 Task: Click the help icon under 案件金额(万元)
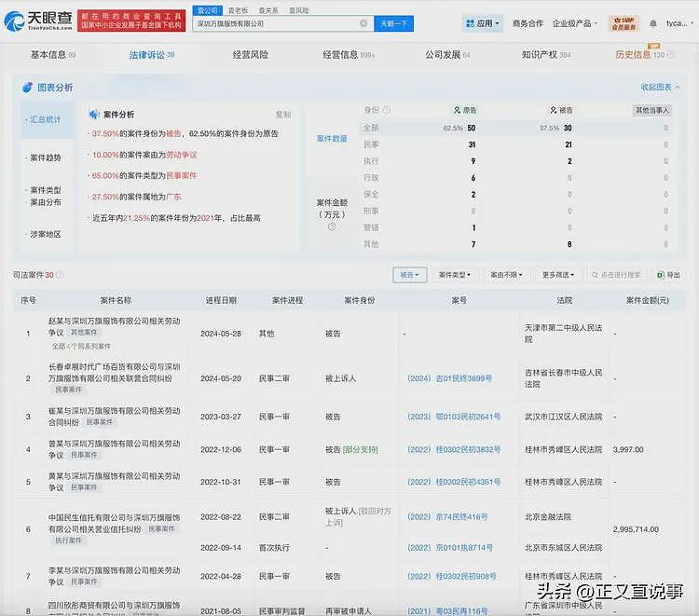(x=332, y=226)
